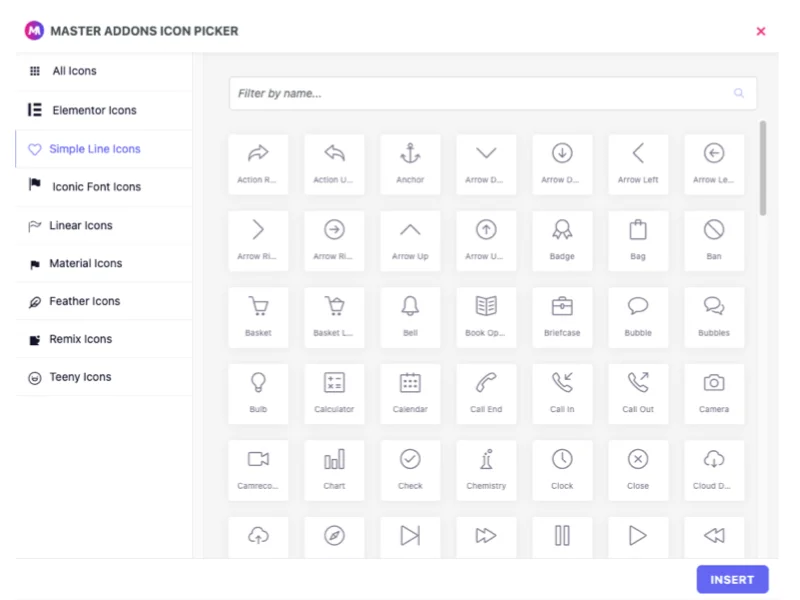Screen dimensions: 800x600
Task: Switch to Teeny Icons
Action: pyautogui.click(x=104, y=377)
